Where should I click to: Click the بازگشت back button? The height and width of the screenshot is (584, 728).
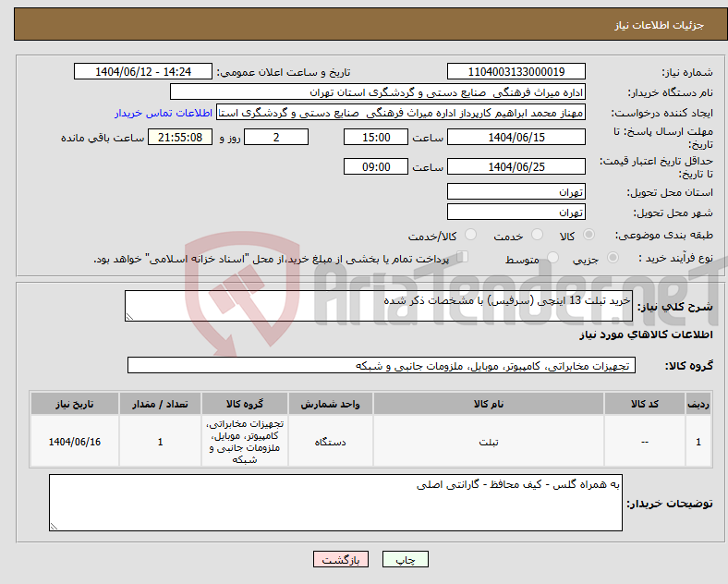pos(341,559)
